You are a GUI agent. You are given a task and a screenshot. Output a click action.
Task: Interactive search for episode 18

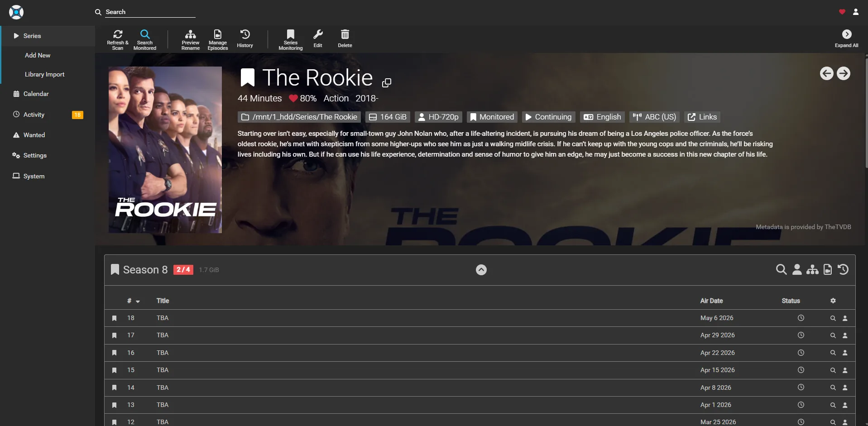(845, 318)
